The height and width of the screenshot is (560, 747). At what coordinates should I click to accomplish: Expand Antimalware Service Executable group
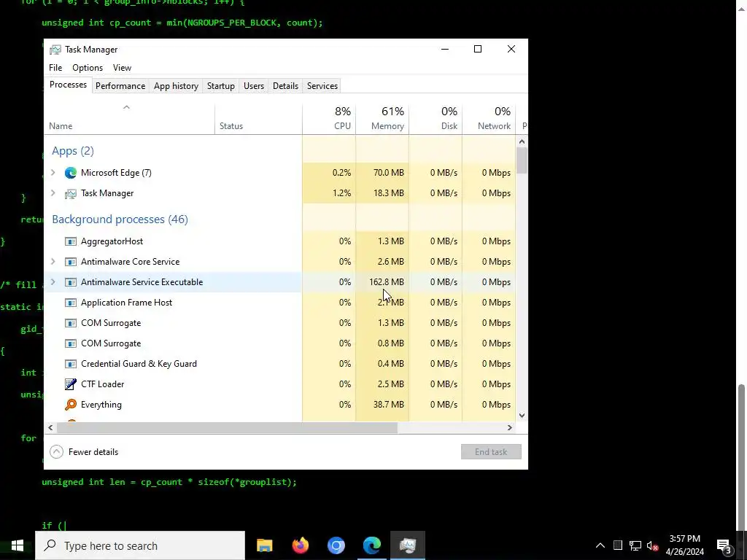[53, 282]
